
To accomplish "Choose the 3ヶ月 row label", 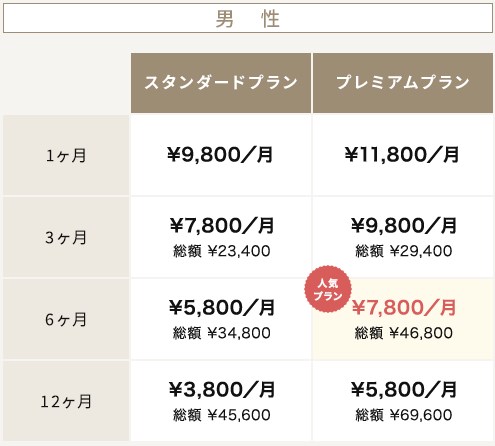I will coord(66,237).
